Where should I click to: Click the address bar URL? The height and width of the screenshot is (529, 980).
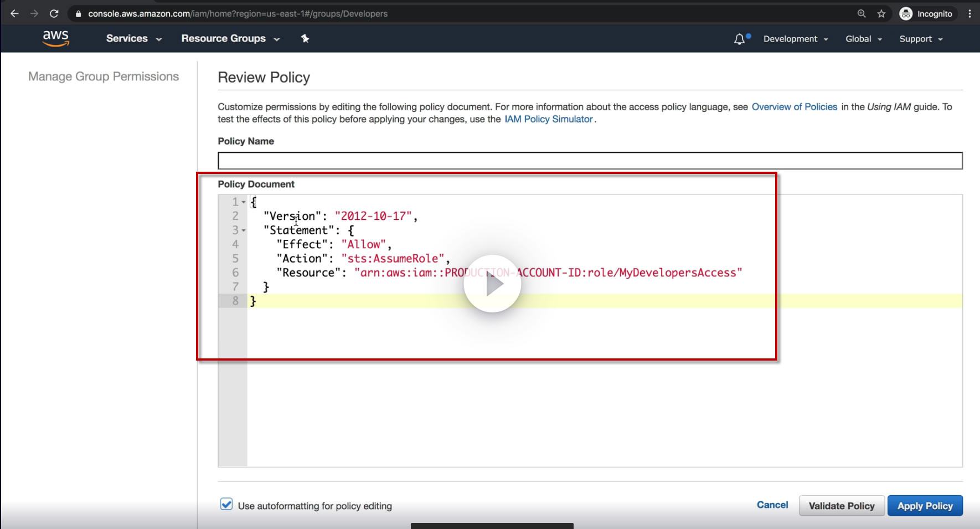point(238,14)
